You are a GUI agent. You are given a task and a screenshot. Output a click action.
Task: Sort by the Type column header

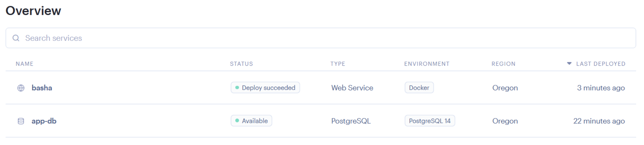[338, 64]
